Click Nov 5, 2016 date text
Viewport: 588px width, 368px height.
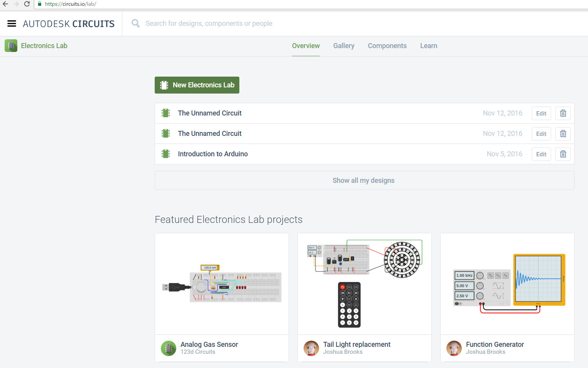pyautogui.click(x=504, y=154)
